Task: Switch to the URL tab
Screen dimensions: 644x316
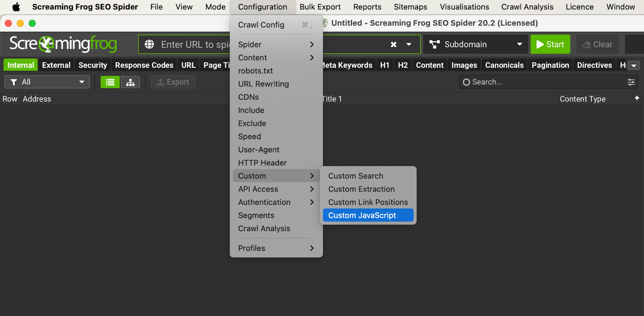Action: [188, 65]
